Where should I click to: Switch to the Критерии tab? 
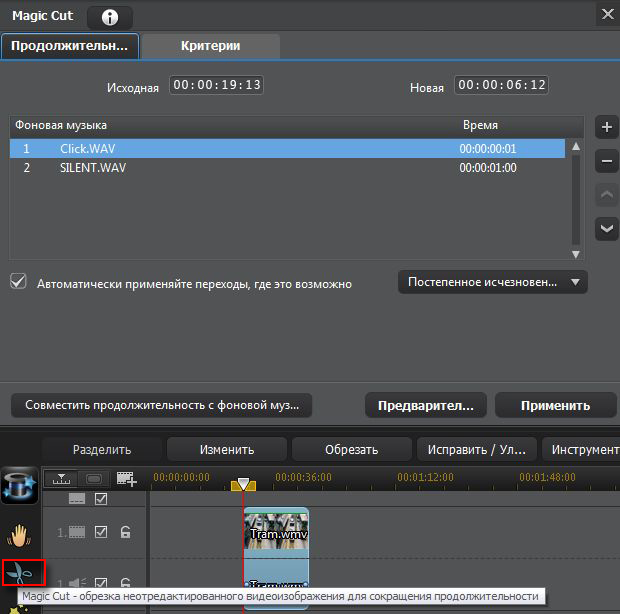click(x=210, y=45)
